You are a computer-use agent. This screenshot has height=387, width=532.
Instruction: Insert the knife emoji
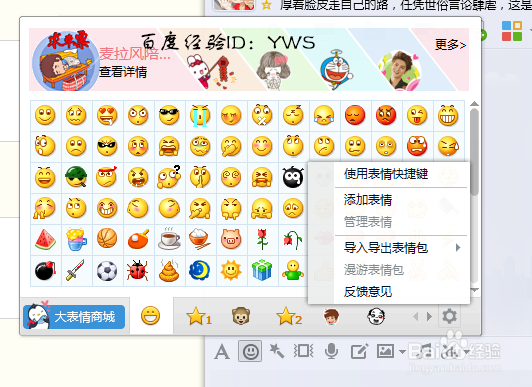(75, 270)
